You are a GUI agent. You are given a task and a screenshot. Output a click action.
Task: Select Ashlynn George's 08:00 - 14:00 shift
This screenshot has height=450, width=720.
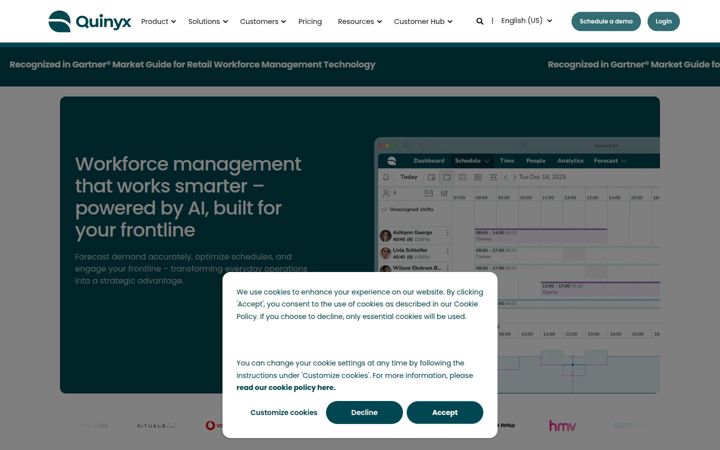540,236
